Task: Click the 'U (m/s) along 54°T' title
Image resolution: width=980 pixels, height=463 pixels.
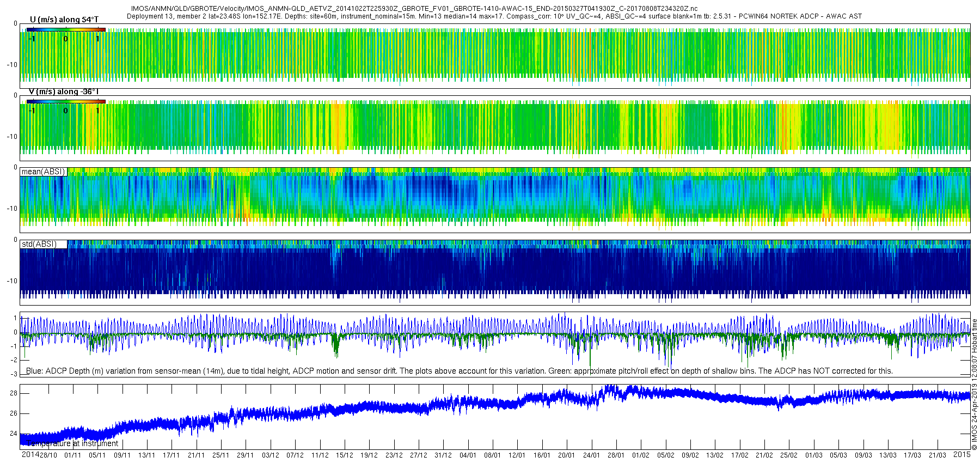Action: (x=64, y=20)
